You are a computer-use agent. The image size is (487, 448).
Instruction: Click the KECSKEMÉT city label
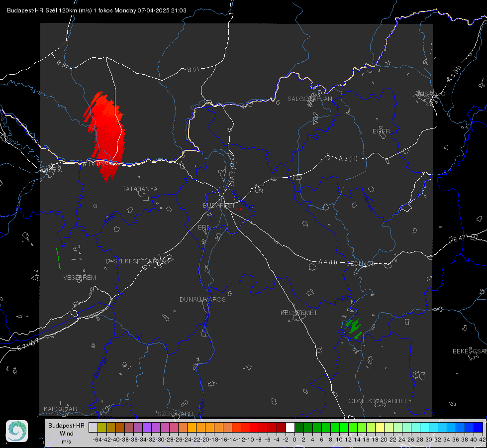click(299, 313)
